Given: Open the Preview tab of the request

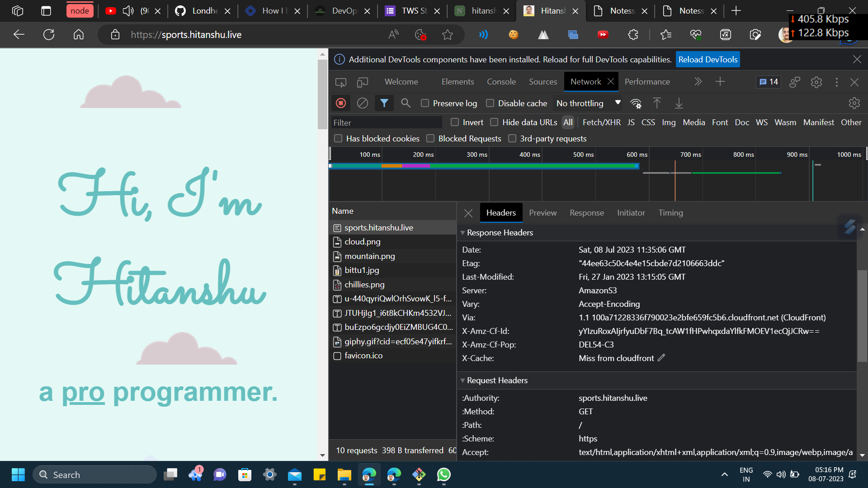Looking at the screenshot, I should 543,213.
